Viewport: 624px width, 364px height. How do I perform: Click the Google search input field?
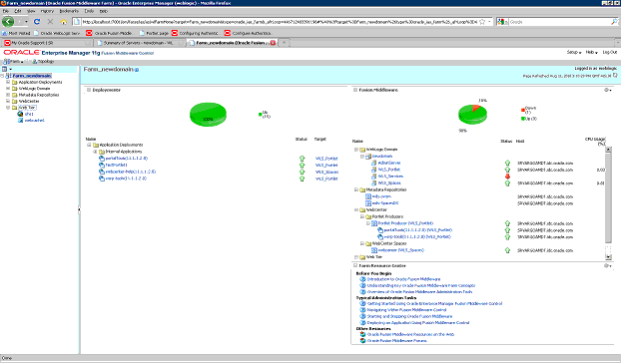click(x=559, y=22)
